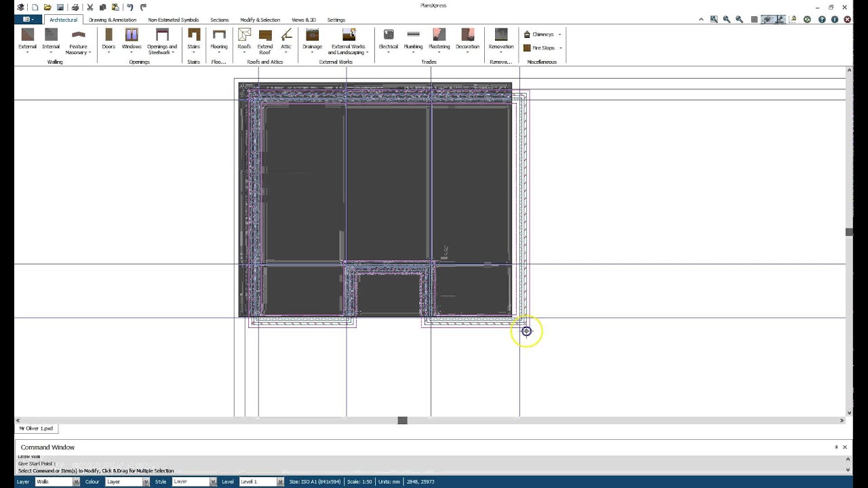This screenshot has width=868, height=488.
Task: Open the application file menu dropdown
Action: (28, 20)
